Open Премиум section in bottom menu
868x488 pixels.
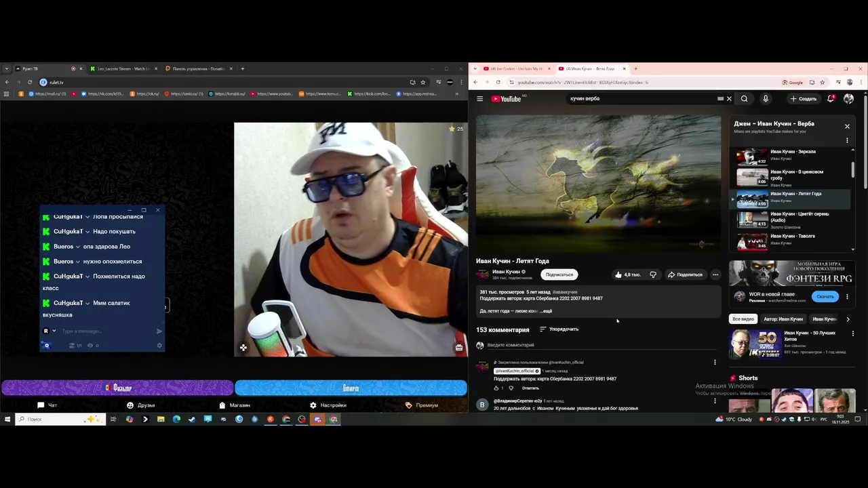pos(422,405)
